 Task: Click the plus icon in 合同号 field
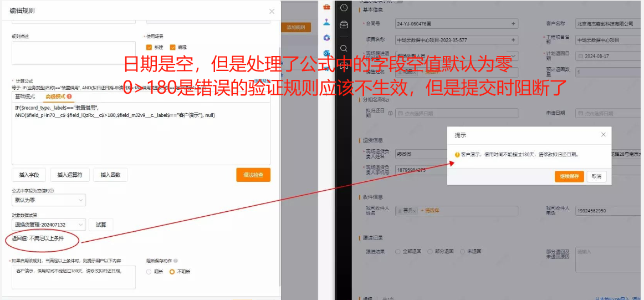[513, 24]
